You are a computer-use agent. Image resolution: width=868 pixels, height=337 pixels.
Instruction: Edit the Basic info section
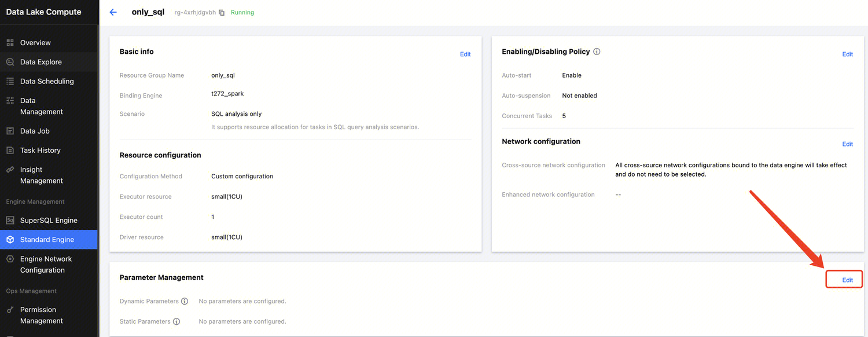(465, 54)
